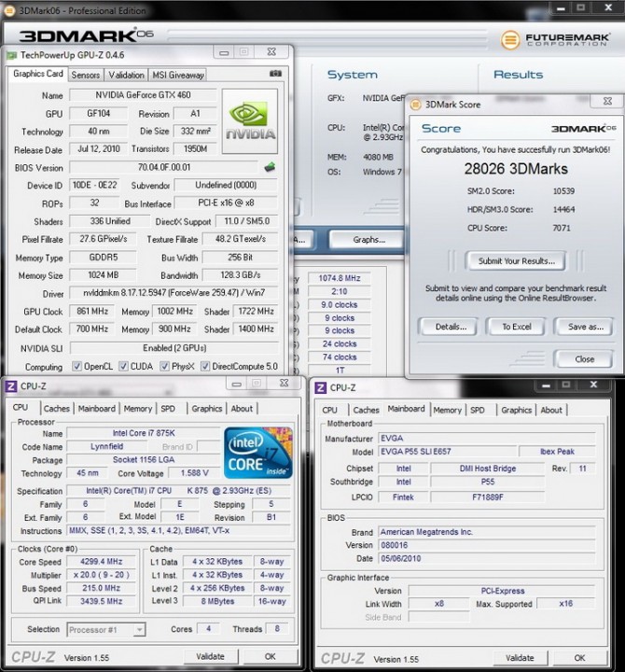Image resolution: width=625 pixels, height=672 pixels.
Task: Click the NVIDIA SLI field Enabled (2 GPUs)
Action: [174, 347]
